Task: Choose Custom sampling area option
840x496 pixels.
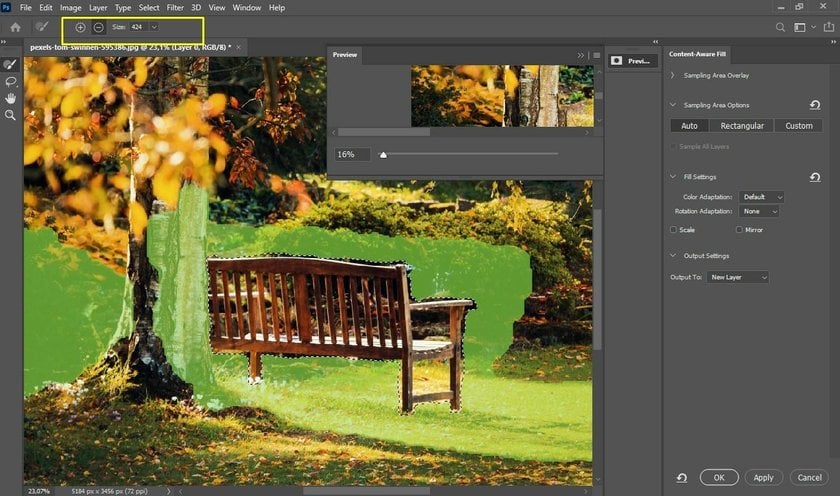Action: (x=799, y=125)
